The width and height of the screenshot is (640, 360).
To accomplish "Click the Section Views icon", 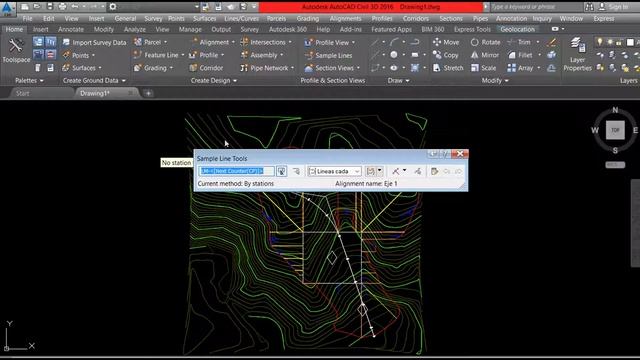I will tap(309, 68).
